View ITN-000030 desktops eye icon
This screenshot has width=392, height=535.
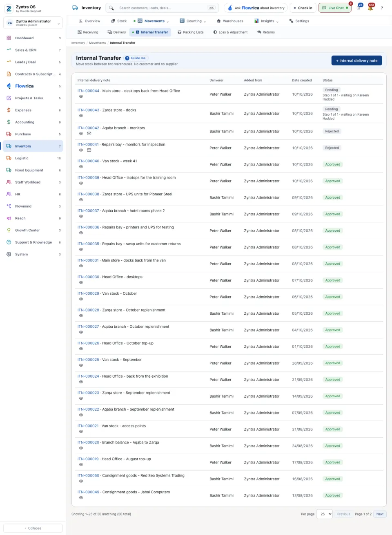[81, 282]
